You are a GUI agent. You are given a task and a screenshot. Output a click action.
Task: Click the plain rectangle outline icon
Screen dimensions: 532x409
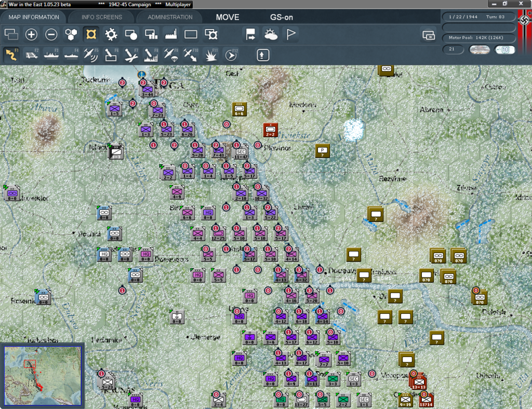point(191,34)
